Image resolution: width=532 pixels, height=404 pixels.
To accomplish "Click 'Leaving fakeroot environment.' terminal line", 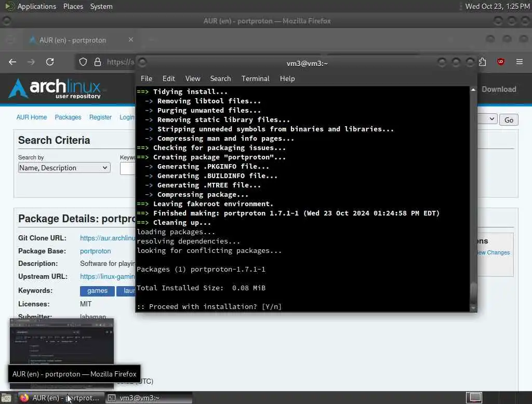I will pyautogui.click(x=205, y=204).
